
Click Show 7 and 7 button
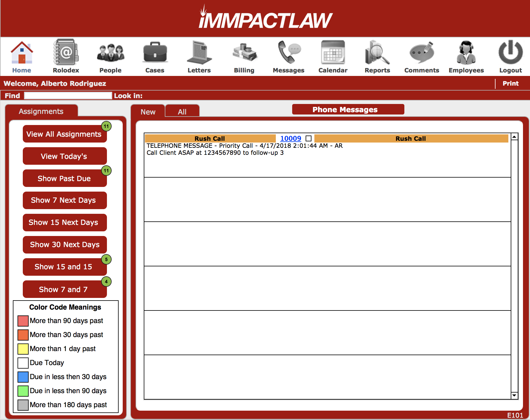click(65, 289)
